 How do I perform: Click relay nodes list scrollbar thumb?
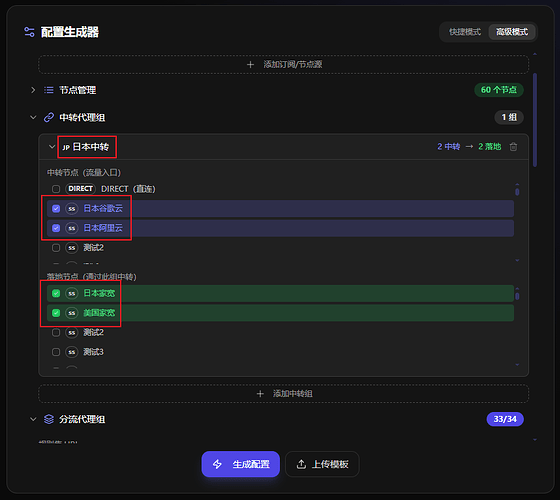coord(517,191)
